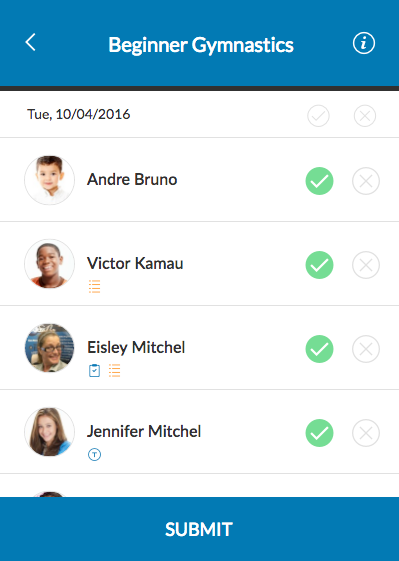Image resolution: width=399 pixels, height=561 pixels.
Task: Open Victor Kamau's profile photo
Action: pos(49,264)
